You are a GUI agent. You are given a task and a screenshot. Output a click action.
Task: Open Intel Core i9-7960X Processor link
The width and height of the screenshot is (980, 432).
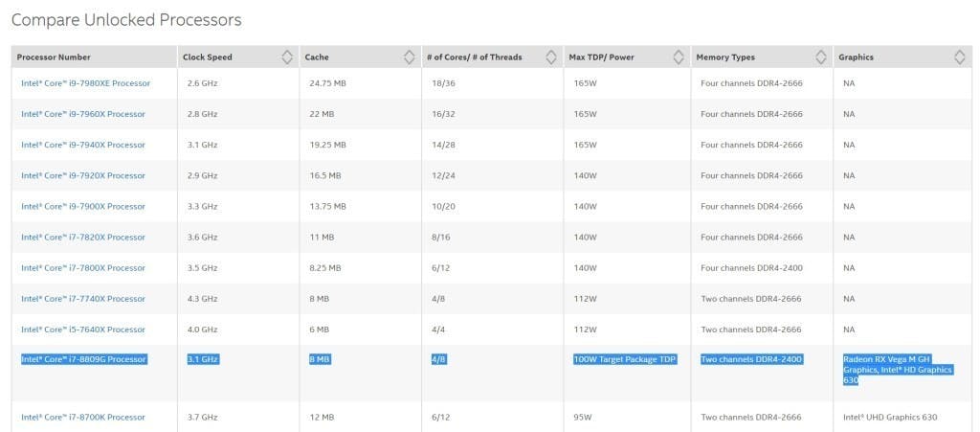coord(83,114)
